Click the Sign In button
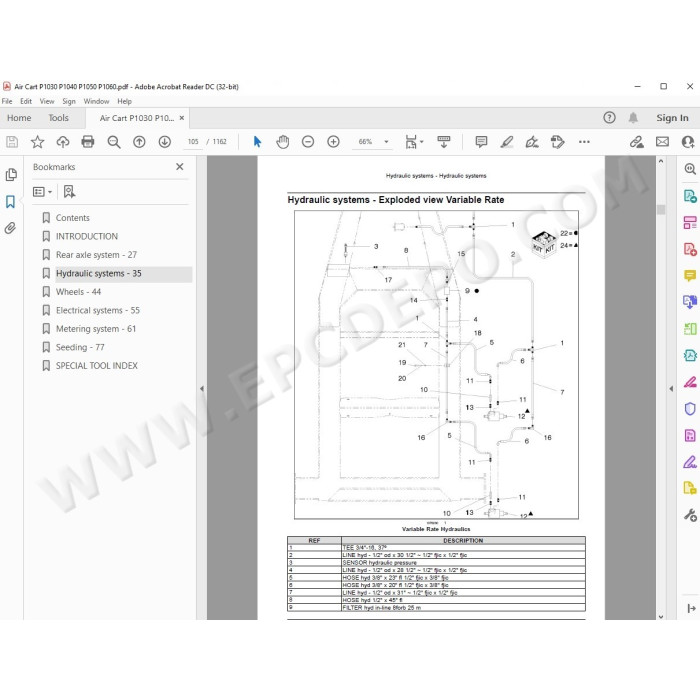 point(672,118)
